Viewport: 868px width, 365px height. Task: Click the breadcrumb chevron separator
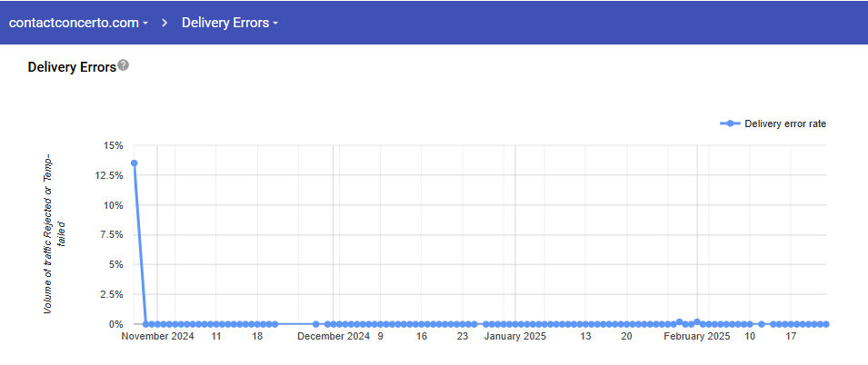165,23
